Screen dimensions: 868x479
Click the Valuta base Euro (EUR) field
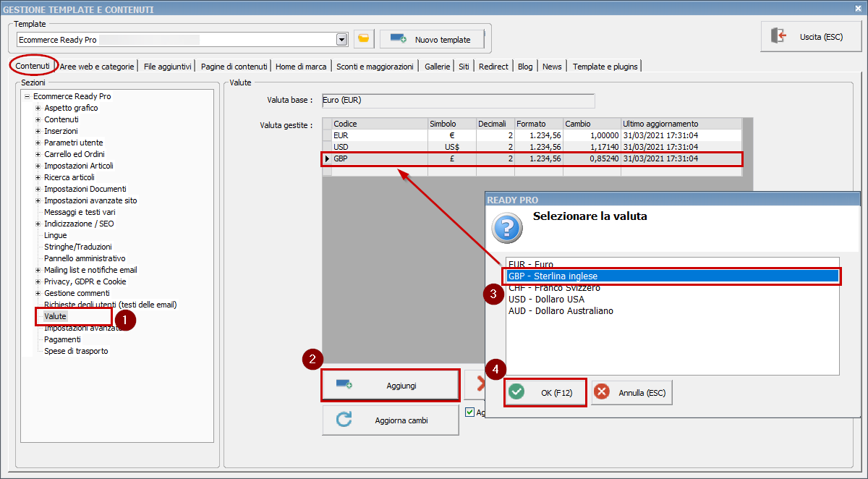(x=458, y=101)
